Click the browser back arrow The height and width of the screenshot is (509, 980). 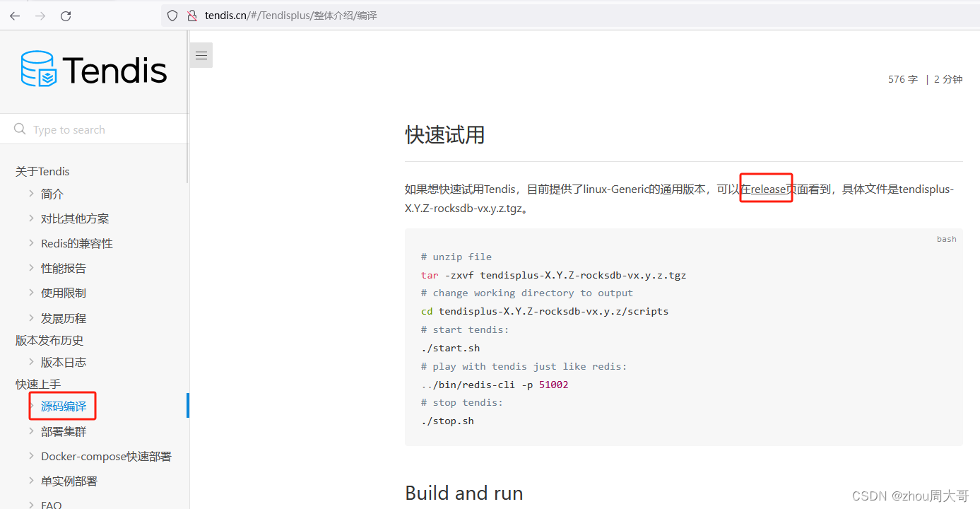coord(15,16)
